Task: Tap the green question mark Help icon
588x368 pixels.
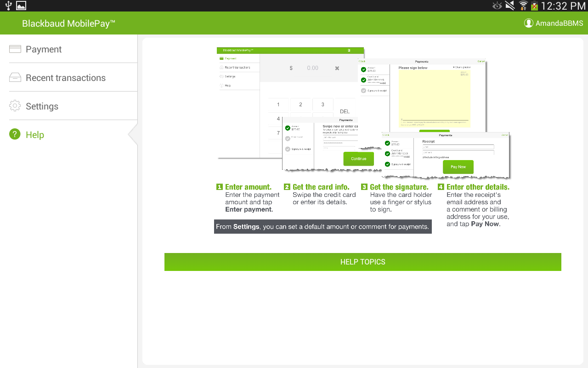Action: point(15,134)
